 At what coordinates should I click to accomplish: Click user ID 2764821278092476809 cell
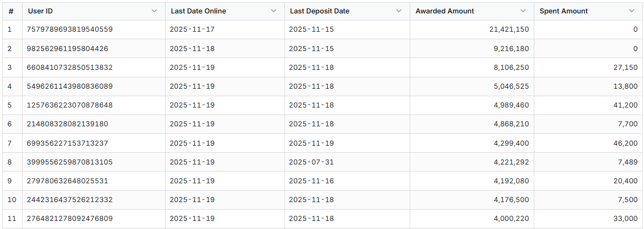click(x=69, y=218)
